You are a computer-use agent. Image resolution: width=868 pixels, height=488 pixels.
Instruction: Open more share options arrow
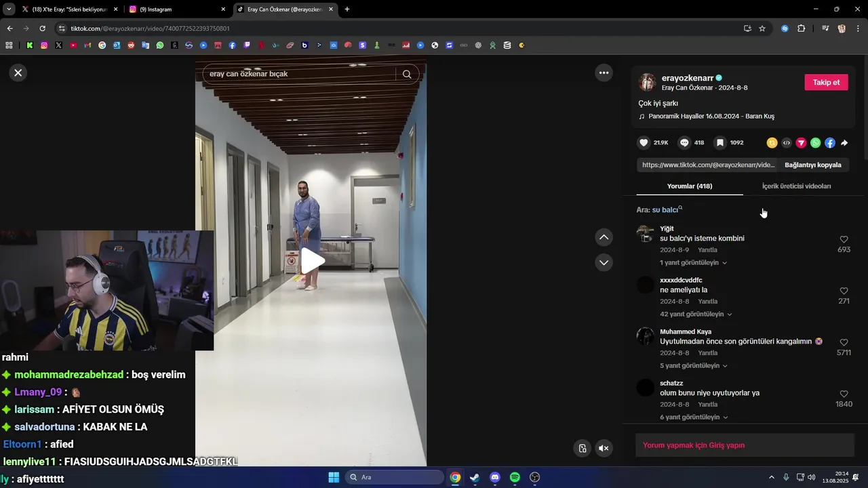coord(844,143)
